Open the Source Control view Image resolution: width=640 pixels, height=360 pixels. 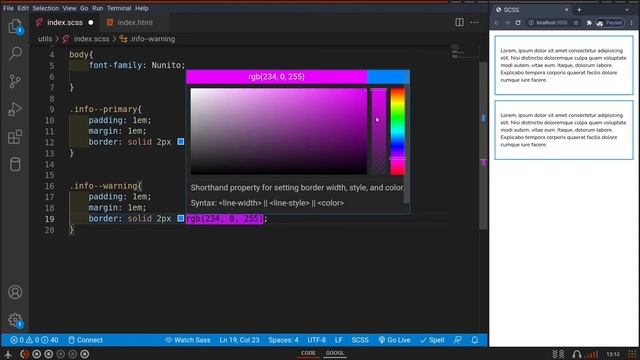pyautogui.click(x=15, y=81)
